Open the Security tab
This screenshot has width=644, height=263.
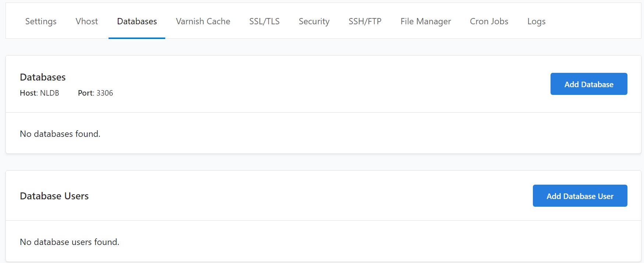314,21
